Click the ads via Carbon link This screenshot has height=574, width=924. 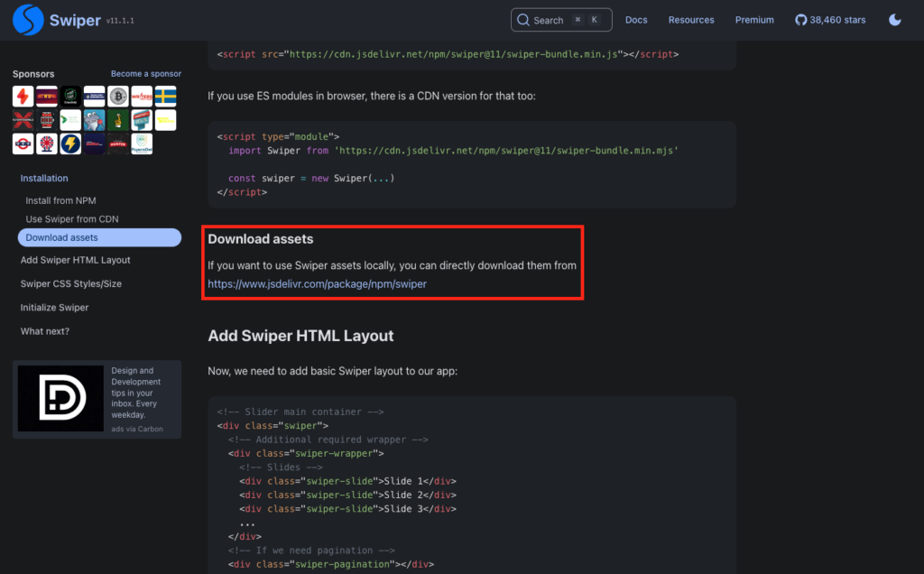137,429
